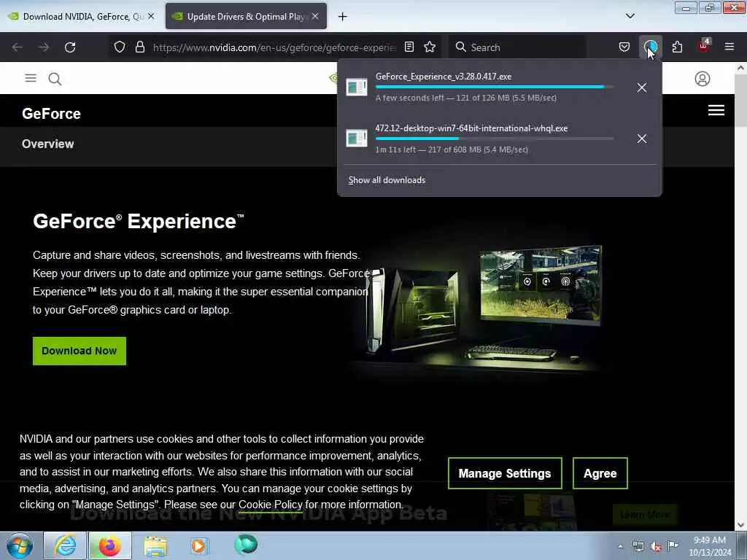Viewport: 747px width, 560px height.
Task: Click the Firefox Search box
Action: tap(517, 47)
